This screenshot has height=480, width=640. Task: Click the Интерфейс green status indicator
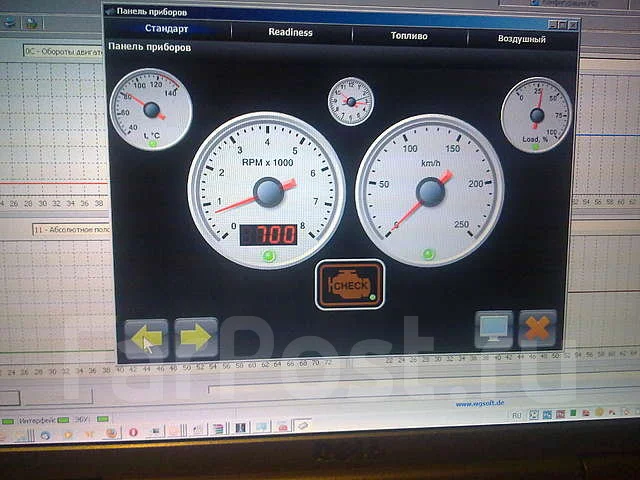click(63, 420)
